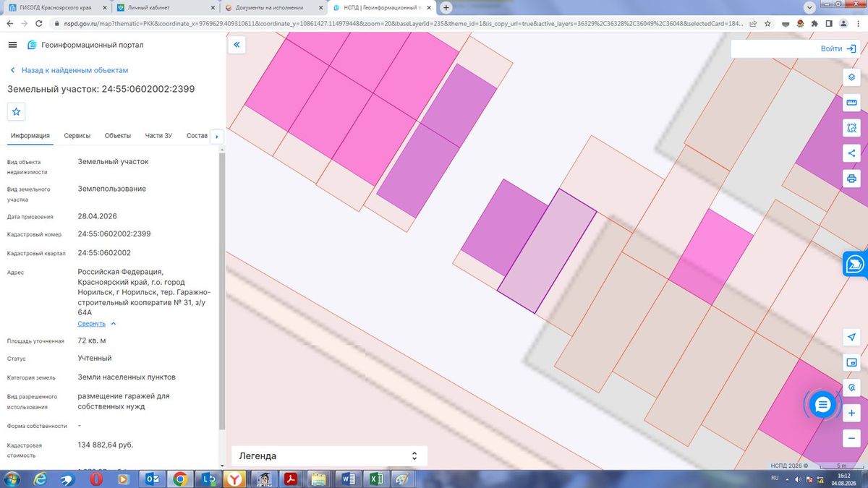868x488 pixels.
Task: Click the Войти login button
Action: click(x=838, y=48)
